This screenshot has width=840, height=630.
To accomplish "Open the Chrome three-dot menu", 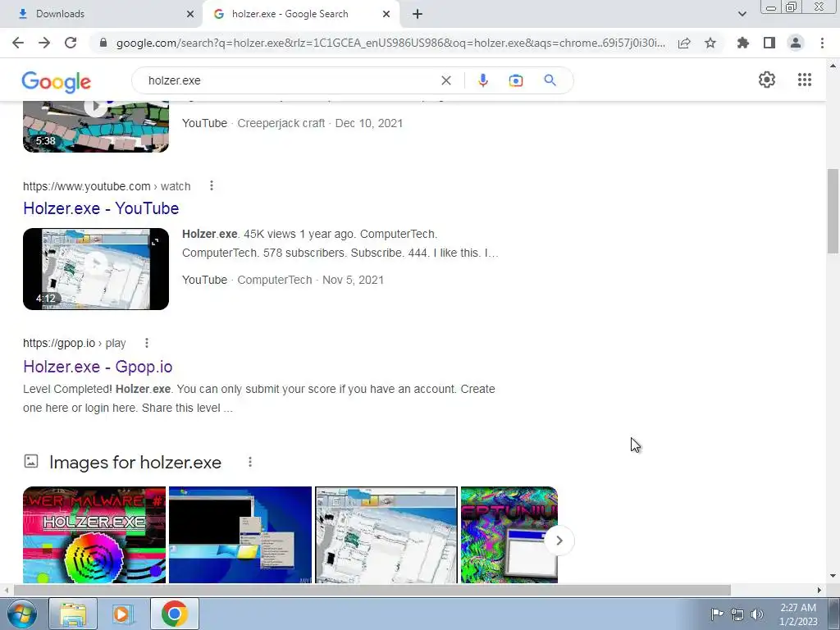I will pos(822,43).
